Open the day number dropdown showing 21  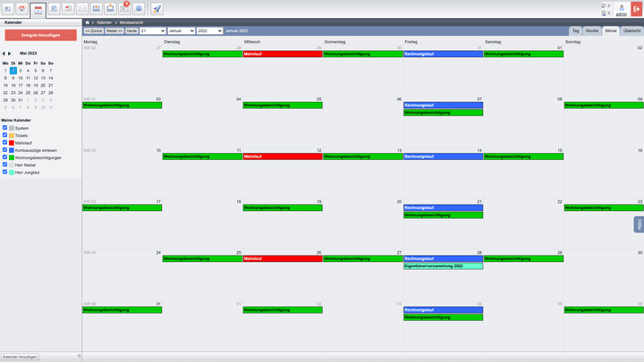pyautogui.click(x=152, y=30)
